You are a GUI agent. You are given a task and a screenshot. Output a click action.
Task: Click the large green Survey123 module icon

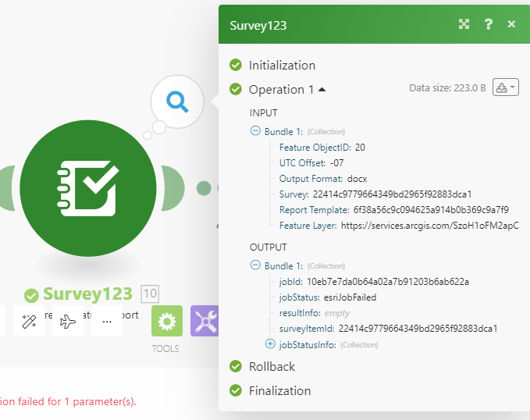[88, 188]
